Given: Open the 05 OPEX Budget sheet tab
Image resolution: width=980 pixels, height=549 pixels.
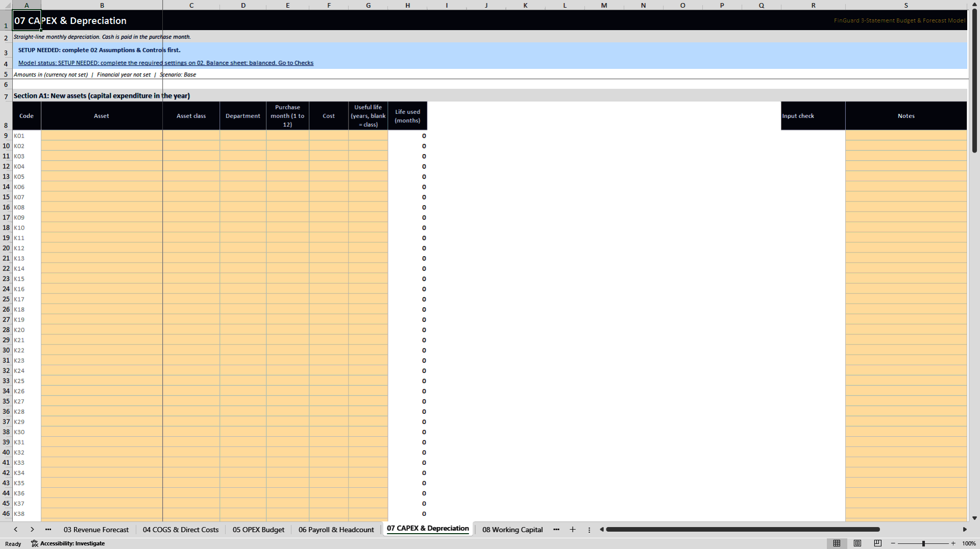Looking at the screenshot, I should 258,530.
